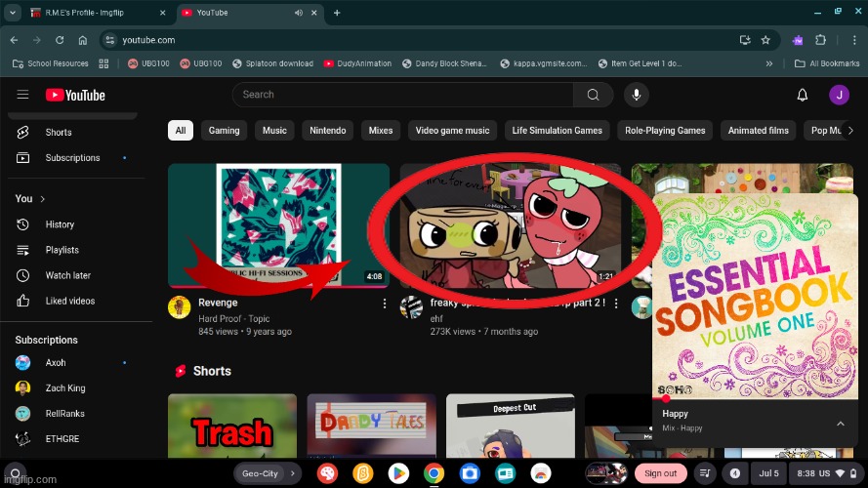The image size is (868, 488).
Task: Open All Bookmarks folder
Action: (827, 63)
